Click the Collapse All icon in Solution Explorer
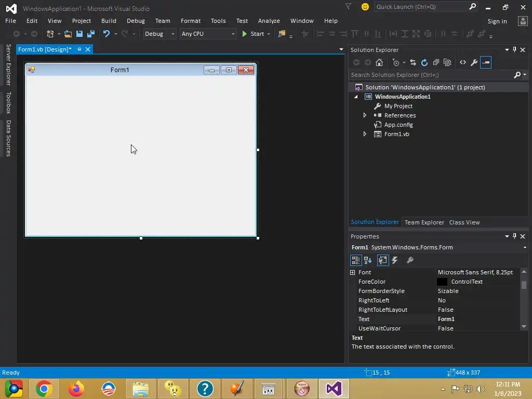The height and width of the screenshot is (399, 532). click(436, 62)
